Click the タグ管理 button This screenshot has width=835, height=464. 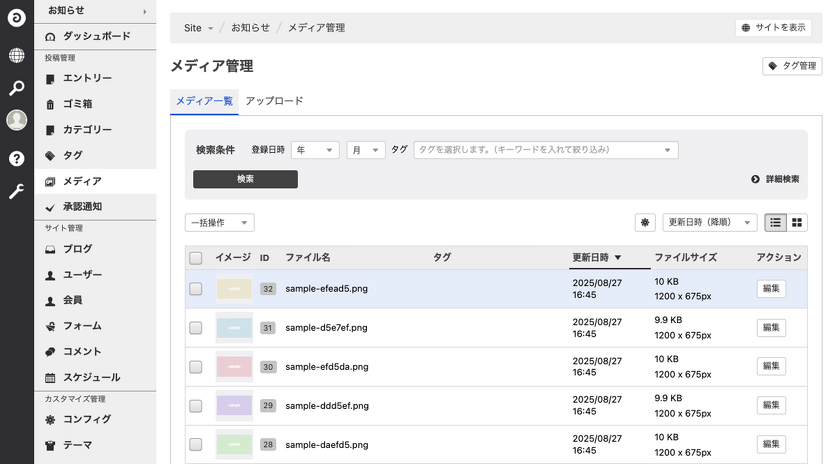point(792,66)
